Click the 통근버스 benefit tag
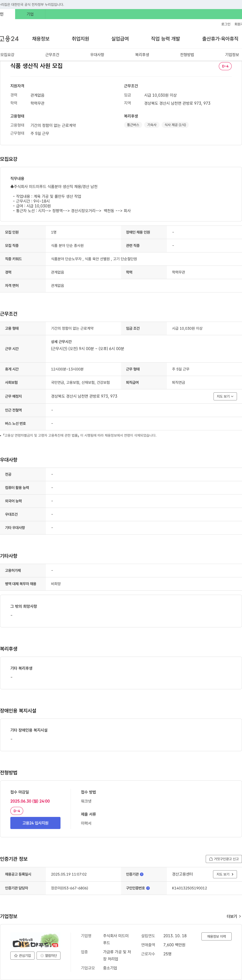The width and height of the screenshot is (242, 980). click(x=133, y=125)
